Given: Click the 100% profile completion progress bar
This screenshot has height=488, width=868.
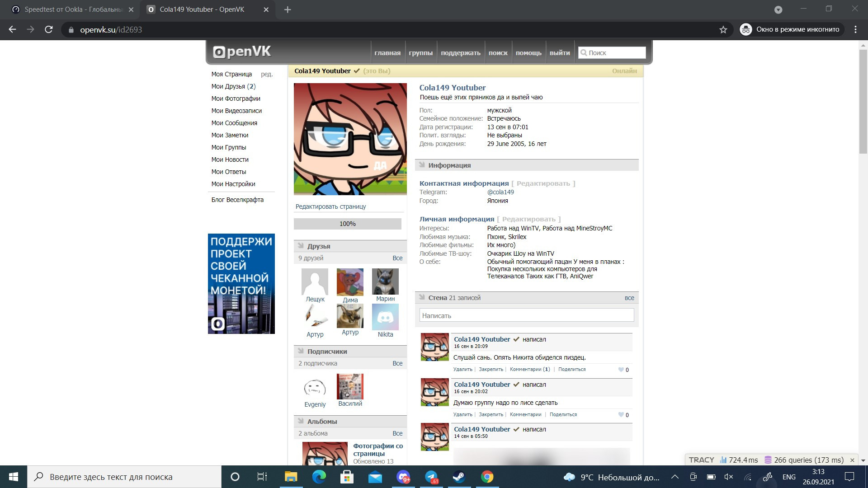Looking at the screenshot, I should tap(347, 224).
